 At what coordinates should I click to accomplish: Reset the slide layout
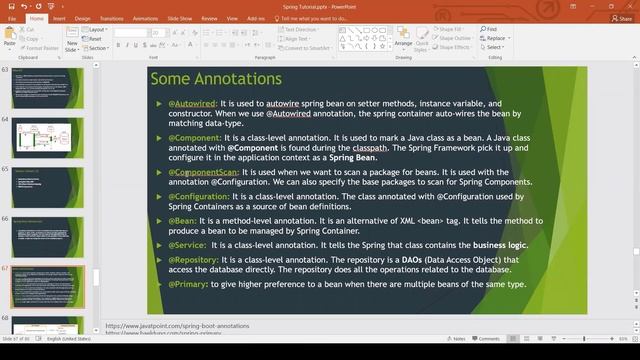pos(92,39)
